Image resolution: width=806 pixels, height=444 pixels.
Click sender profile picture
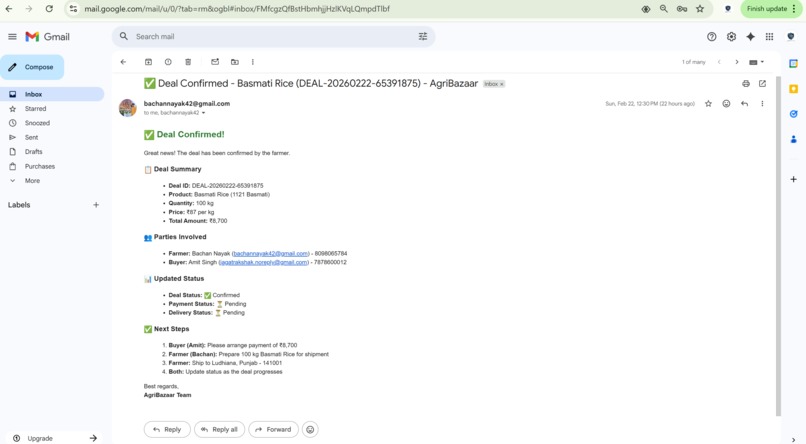(x=127, y=108)
